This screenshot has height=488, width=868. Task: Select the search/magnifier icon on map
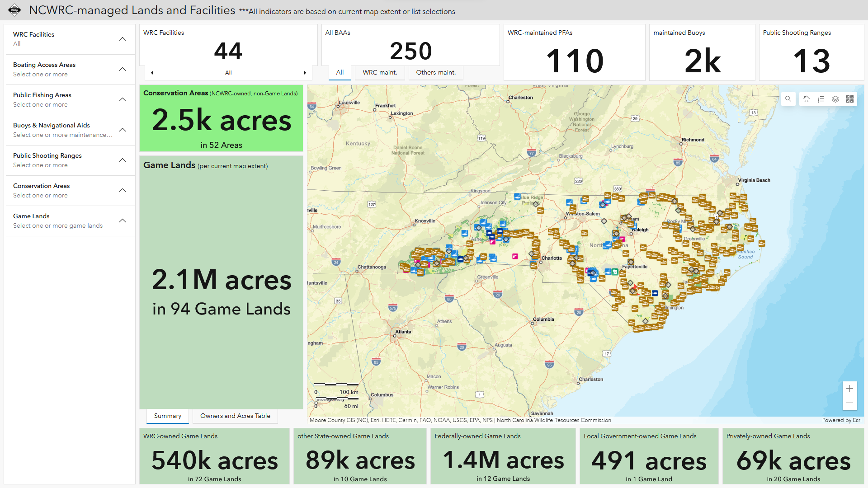pos(789,99)
